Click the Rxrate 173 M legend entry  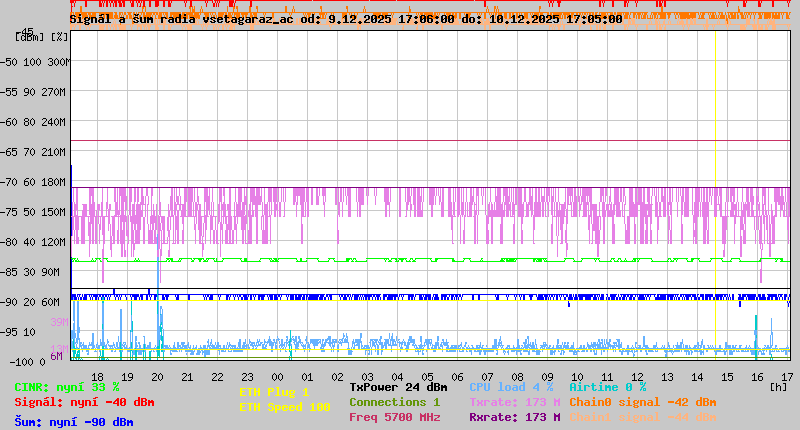click(x=514, y=417)
